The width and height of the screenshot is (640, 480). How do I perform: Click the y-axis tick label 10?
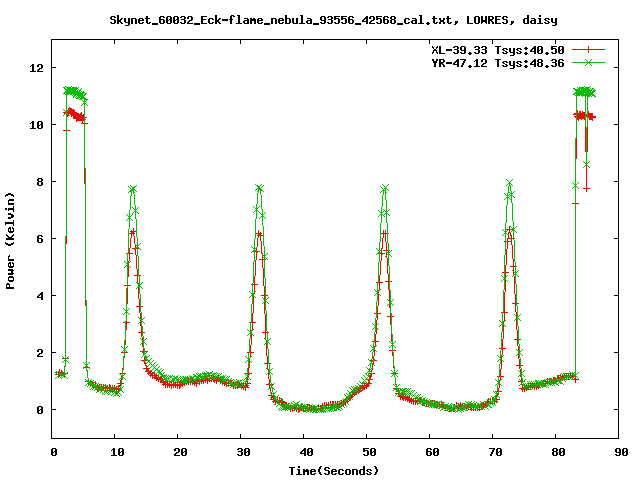tap(36, 125)
